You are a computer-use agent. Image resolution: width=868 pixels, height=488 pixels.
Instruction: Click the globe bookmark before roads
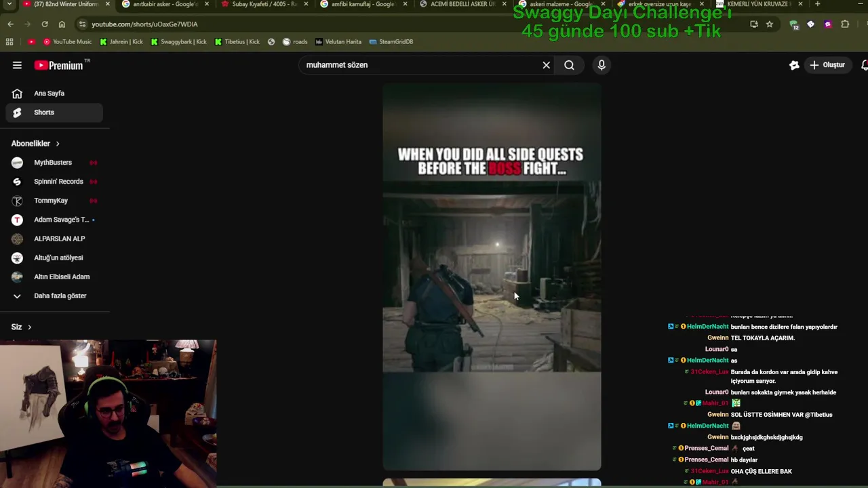[271, 42]
